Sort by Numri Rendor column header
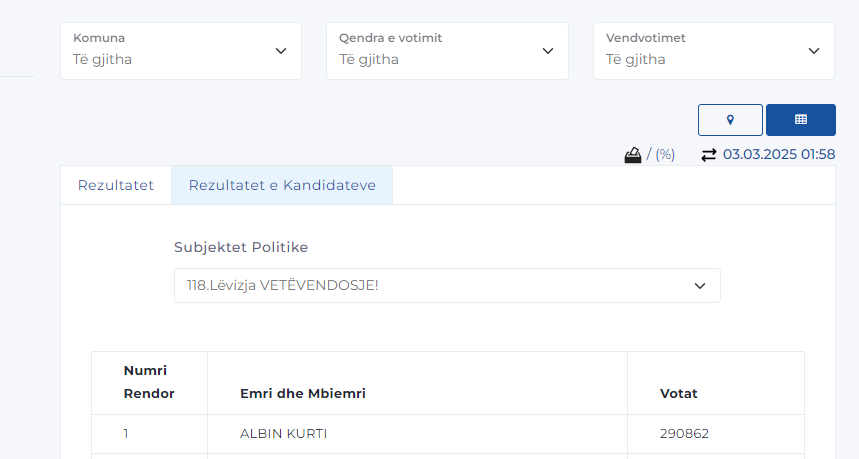 (x=149, y=382)
